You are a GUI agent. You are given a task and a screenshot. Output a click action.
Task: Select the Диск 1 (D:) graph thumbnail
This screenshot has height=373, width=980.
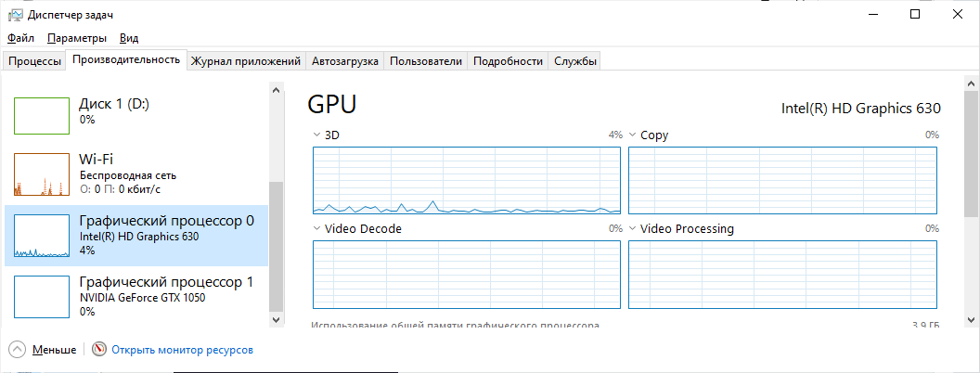pos(42,115)
